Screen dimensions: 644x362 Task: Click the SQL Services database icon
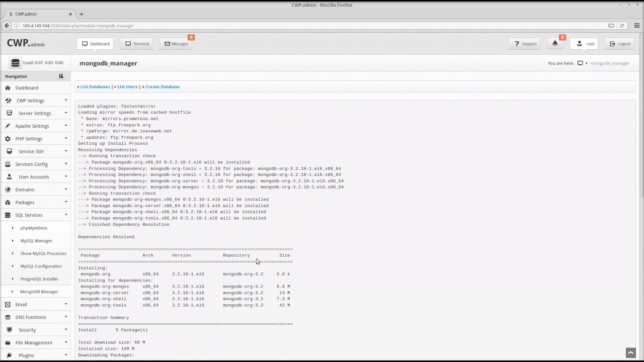(8, 215)
